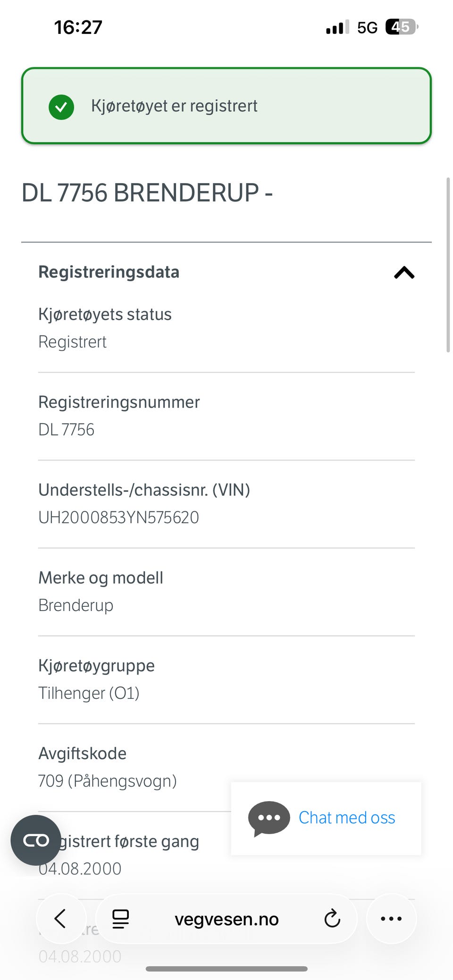Collapse the Registreringsdata section chevron

(404, 273)
